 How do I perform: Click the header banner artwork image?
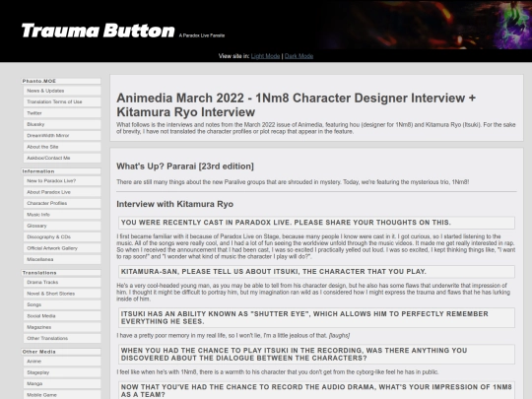[426, 25]
